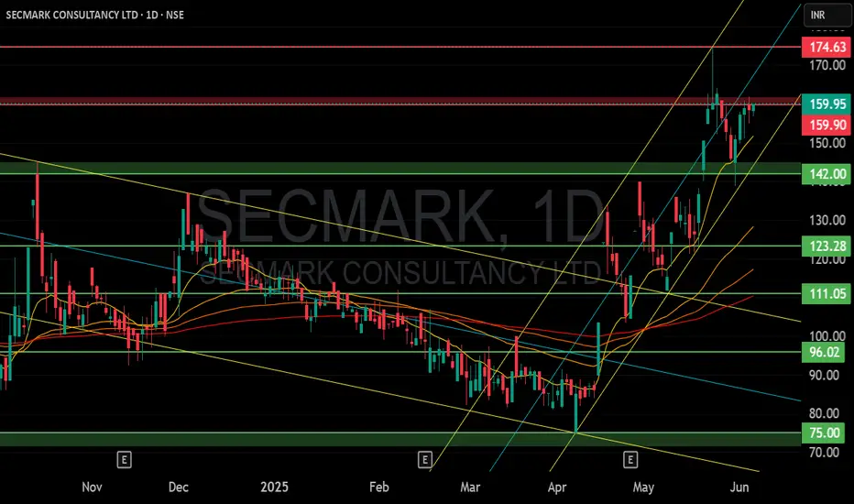Screen dimensions: 854x504
Task: Select the 159.90 red price label
Action: coord(827,125)
